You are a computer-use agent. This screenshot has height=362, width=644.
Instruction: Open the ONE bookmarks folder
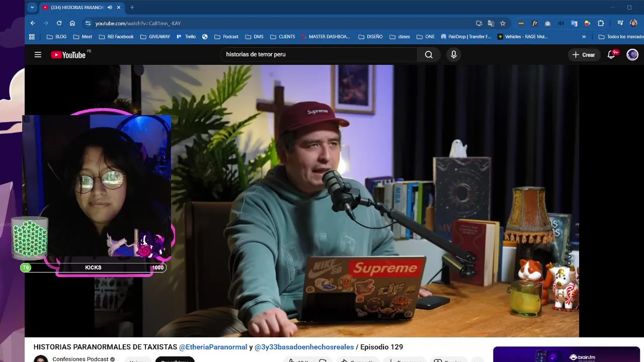pyautogui.click(x=425, y=37)
